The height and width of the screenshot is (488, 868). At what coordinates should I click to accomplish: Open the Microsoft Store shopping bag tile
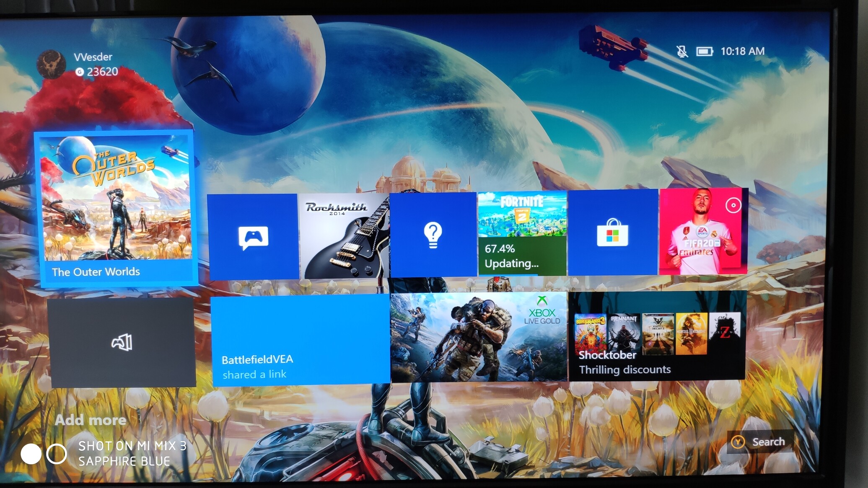click(x=612, y=232)
